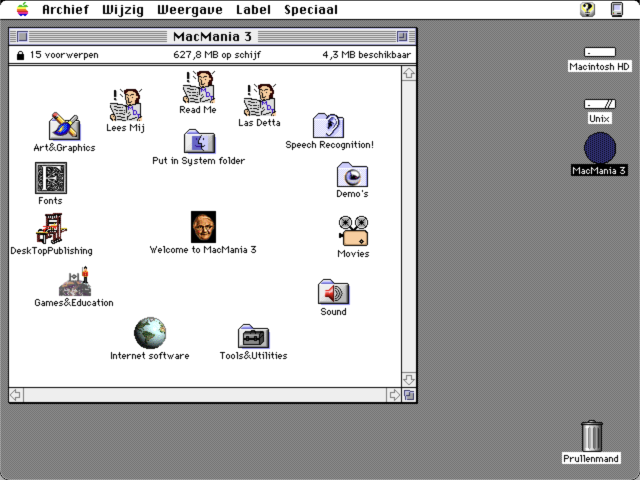This screenshot has width=640, height=480.
Task: Open the Speciaal menu
Action: tap(311, 9)
